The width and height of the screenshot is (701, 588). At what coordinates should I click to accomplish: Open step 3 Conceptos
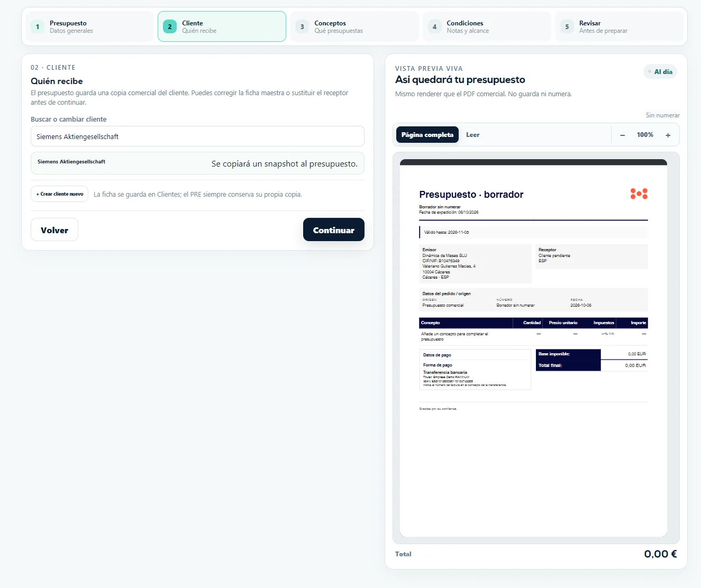pos(354,26)
